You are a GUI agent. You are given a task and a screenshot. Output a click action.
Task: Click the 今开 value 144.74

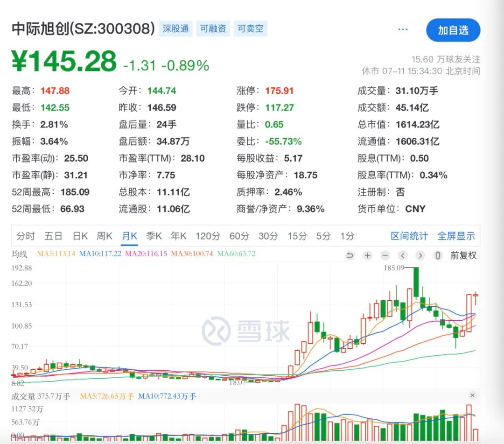(161, 91)
